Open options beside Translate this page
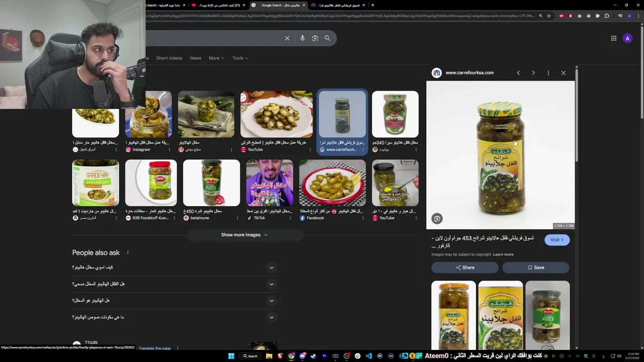 click(177, 348)
